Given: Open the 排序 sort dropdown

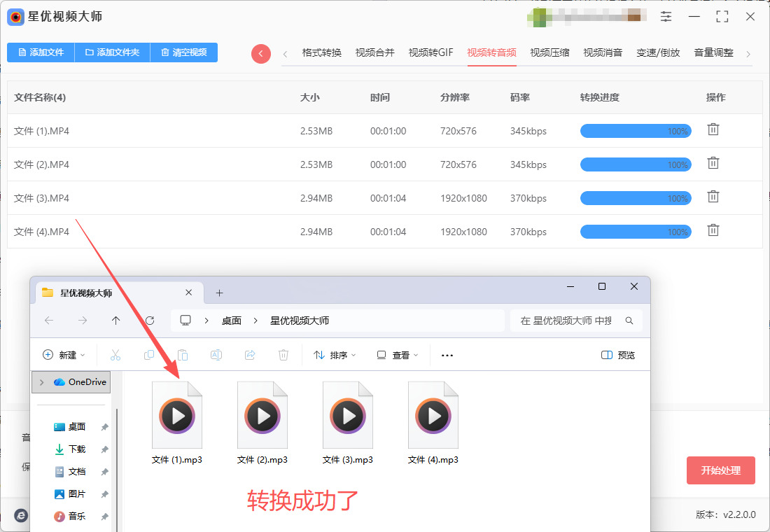Looking at the screenshot, I should tap(335, 355).
